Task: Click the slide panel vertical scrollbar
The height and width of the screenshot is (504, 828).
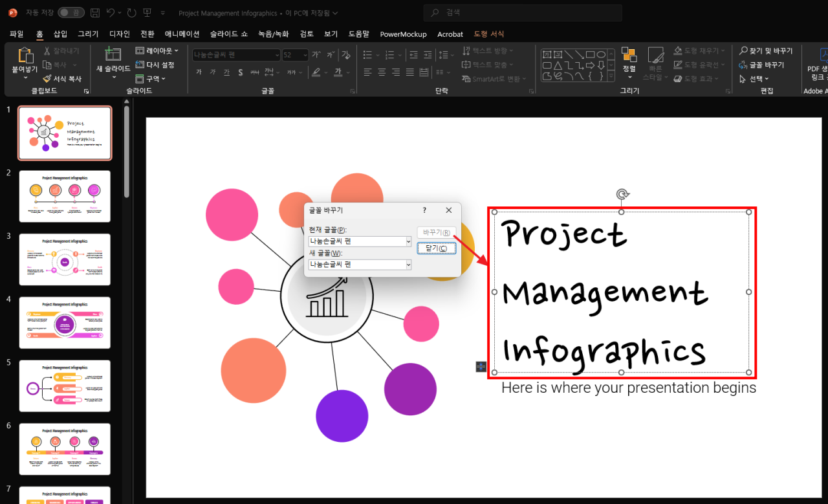Action: click(x=127, y=151)
